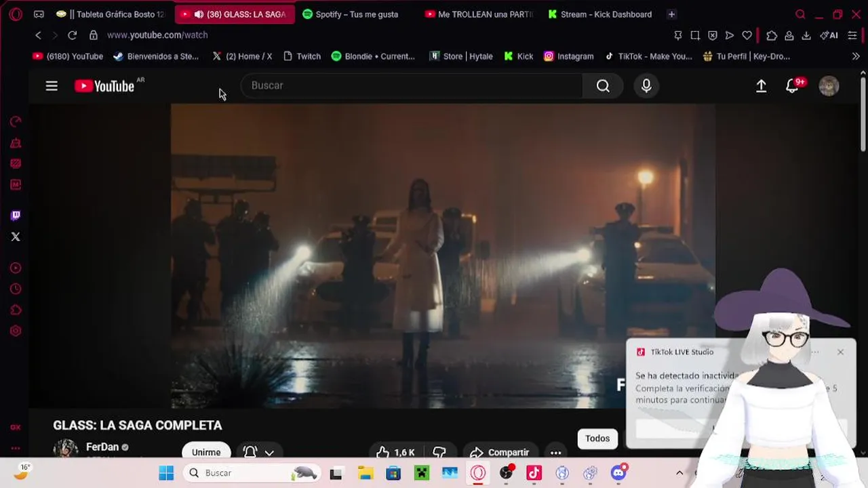Open the more actions three-dot menu
Viewport: 868px width, 488px height.
[x=555, y=452]
